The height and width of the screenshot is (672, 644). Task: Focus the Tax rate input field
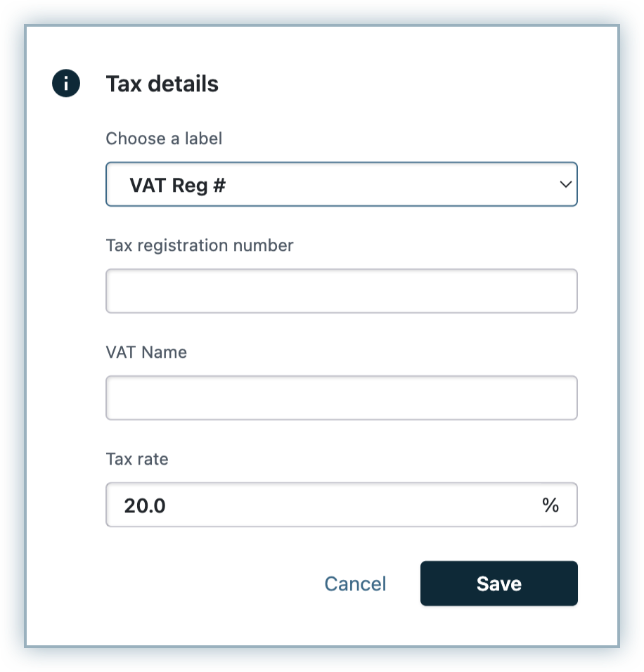341,505
